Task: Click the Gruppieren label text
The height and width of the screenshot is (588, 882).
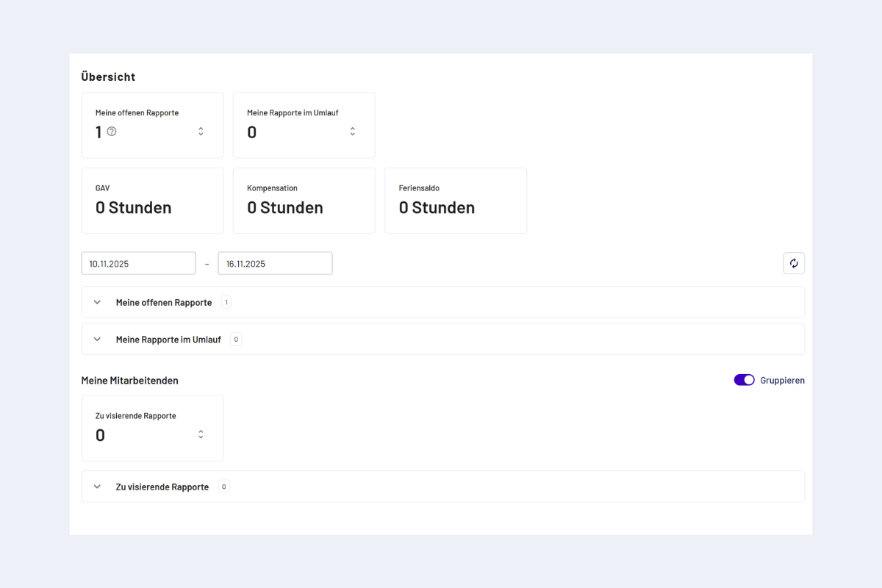Action: [782, 381]
